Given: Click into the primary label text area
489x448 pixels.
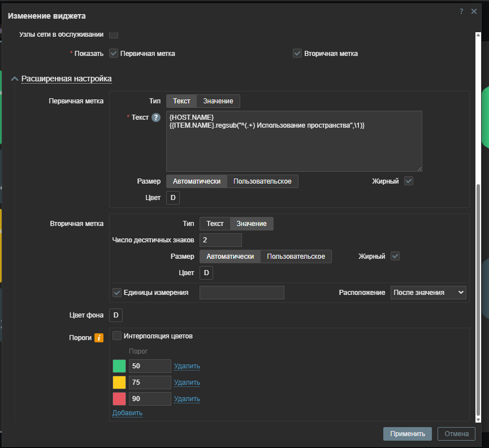Looking at the screenshot, I should [294, 141].
